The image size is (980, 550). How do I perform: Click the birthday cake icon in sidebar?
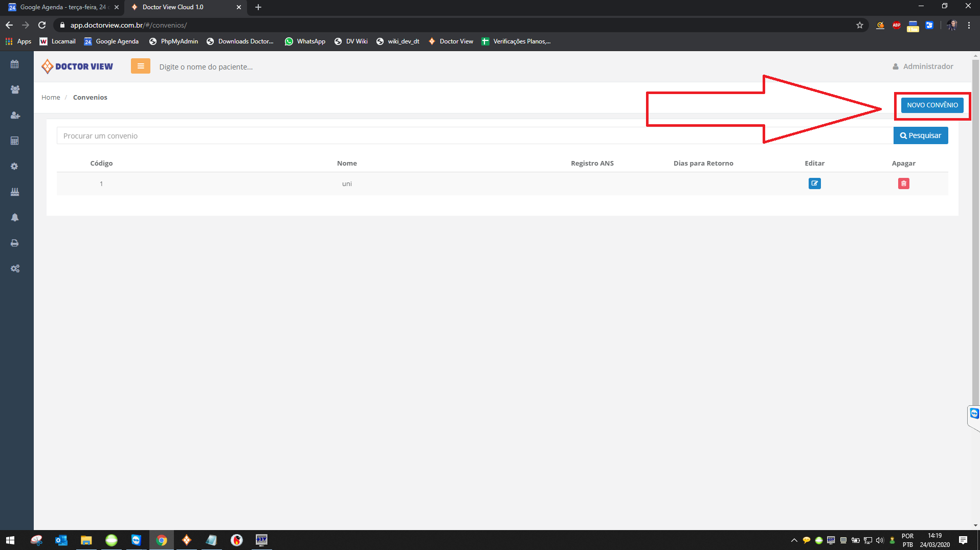click(x=15, y=192)
